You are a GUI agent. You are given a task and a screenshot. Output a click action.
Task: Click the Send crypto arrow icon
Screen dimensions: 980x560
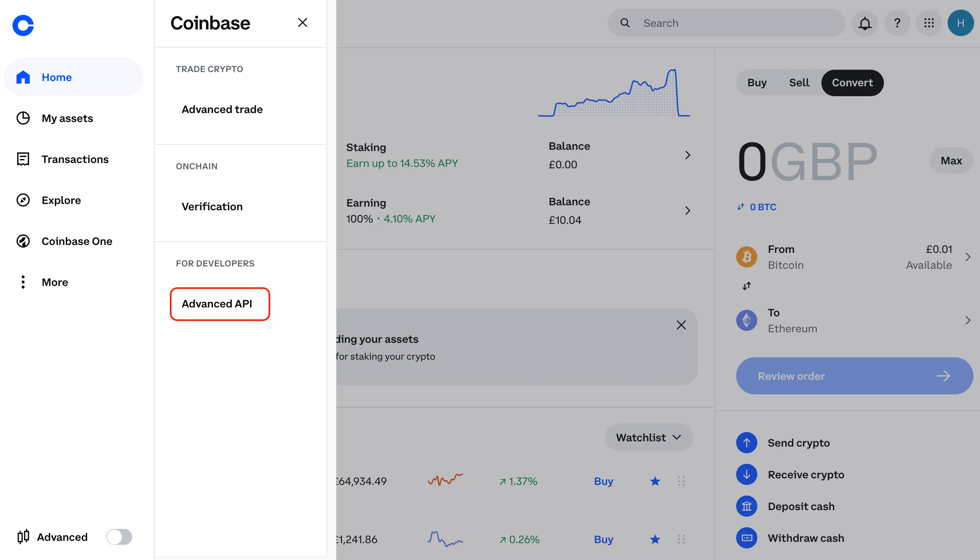click(746, 443)
